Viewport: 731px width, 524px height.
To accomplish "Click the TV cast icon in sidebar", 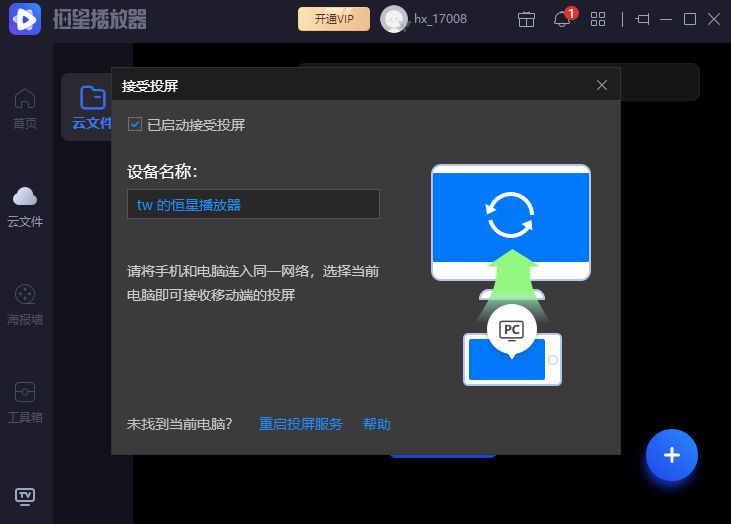I will click(25, 496).
